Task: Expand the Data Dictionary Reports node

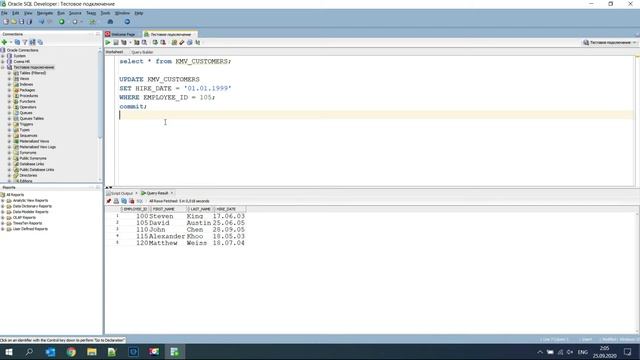Action: coord(3,207)
